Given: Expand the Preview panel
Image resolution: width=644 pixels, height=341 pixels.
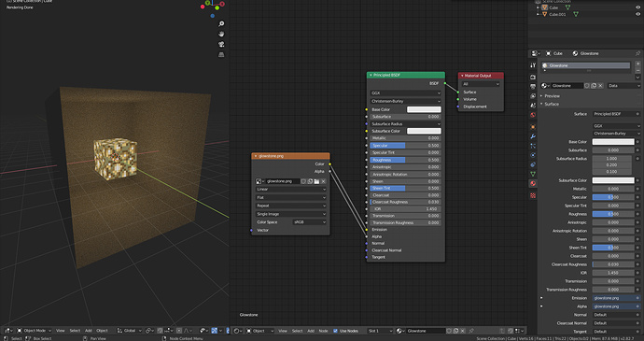Looking at the screenshot, I should (x=552, y=96).
